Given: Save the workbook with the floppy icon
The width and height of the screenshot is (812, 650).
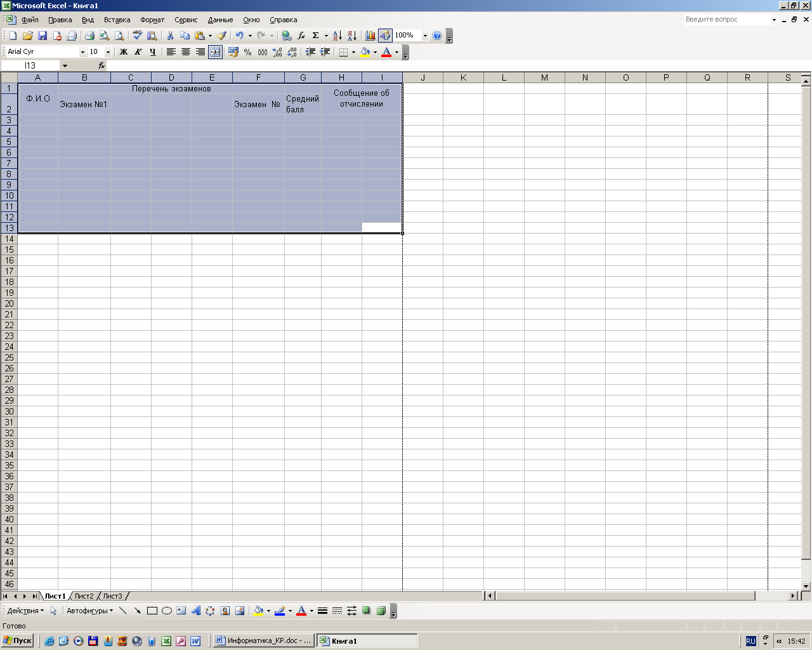Looking at the screenshot, I should click(43, 36).
